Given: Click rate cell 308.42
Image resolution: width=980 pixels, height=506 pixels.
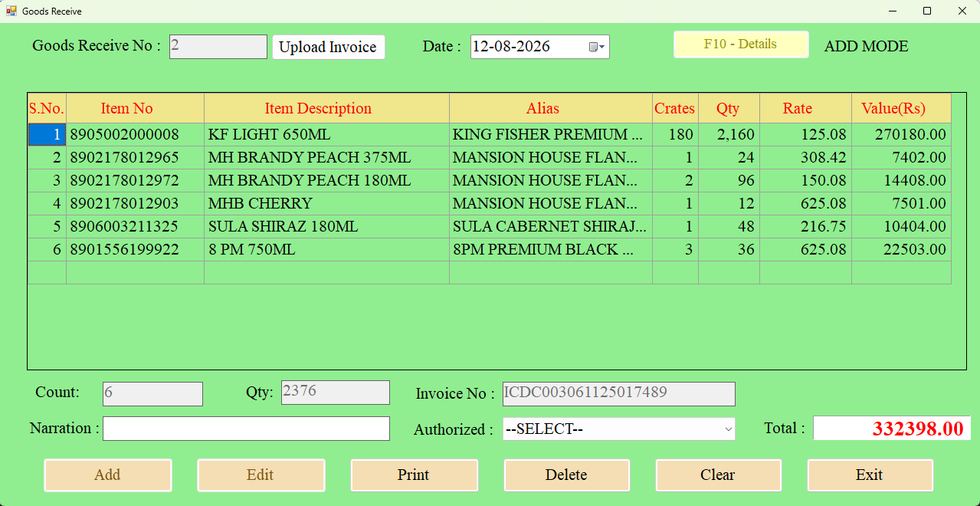Looking at the screenshot, I should tap(805, 158).
